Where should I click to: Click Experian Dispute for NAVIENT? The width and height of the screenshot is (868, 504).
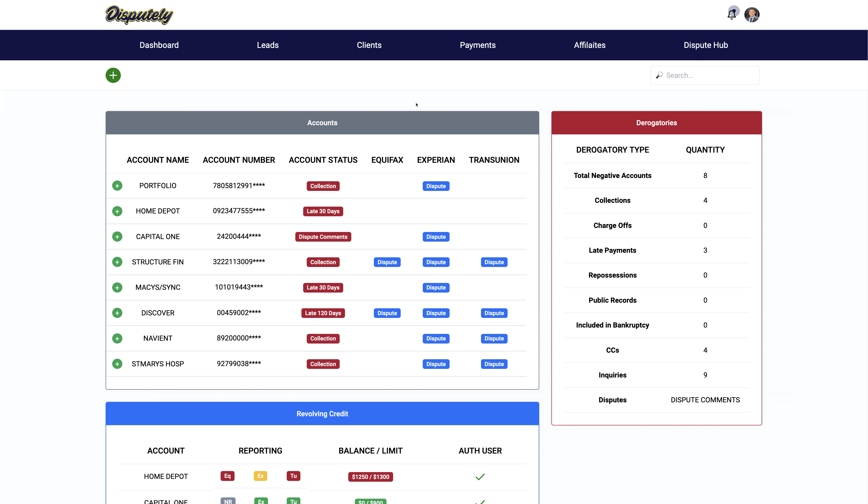pos(436,338)
